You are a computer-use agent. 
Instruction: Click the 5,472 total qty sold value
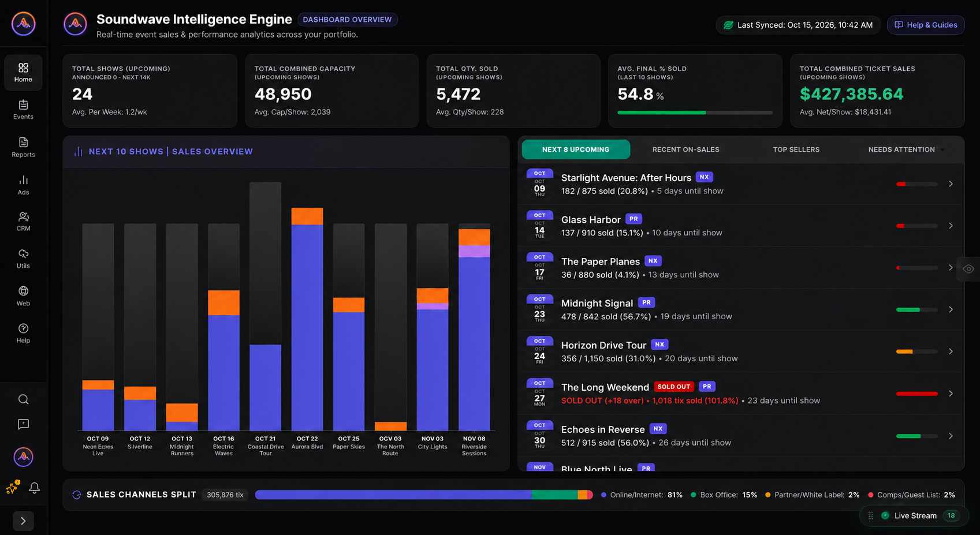pyautogui.click(x=458, y=94)
